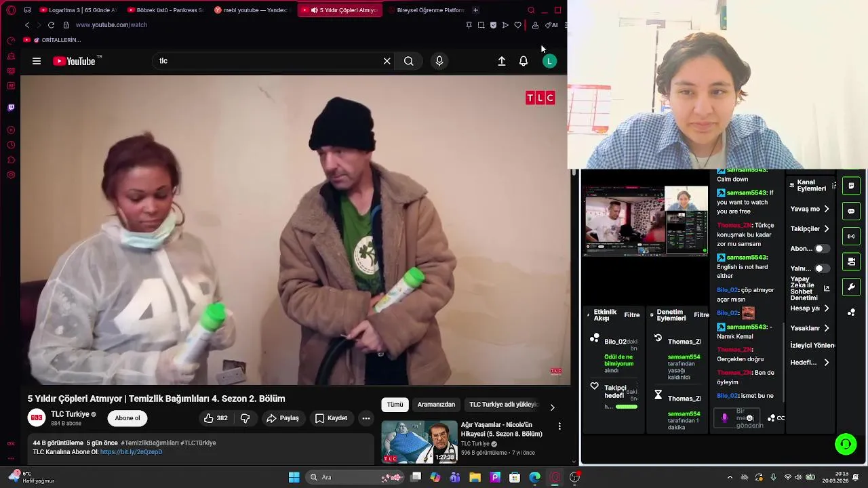Open Microsoft Edge from the taskbar
868x488 pixels.
point(535,477)
